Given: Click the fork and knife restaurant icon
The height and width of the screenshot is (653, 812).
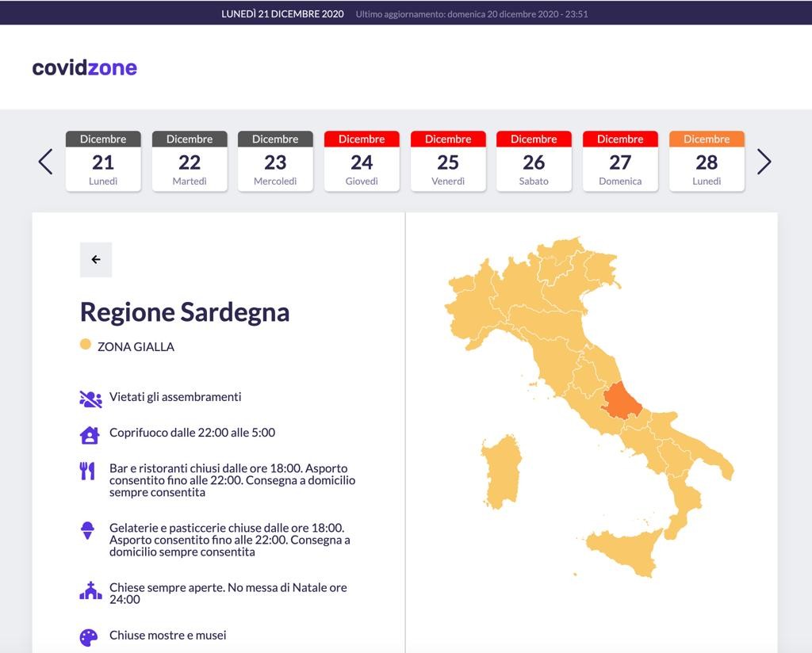Looking at the screenshot, I should tap(87, 471).
